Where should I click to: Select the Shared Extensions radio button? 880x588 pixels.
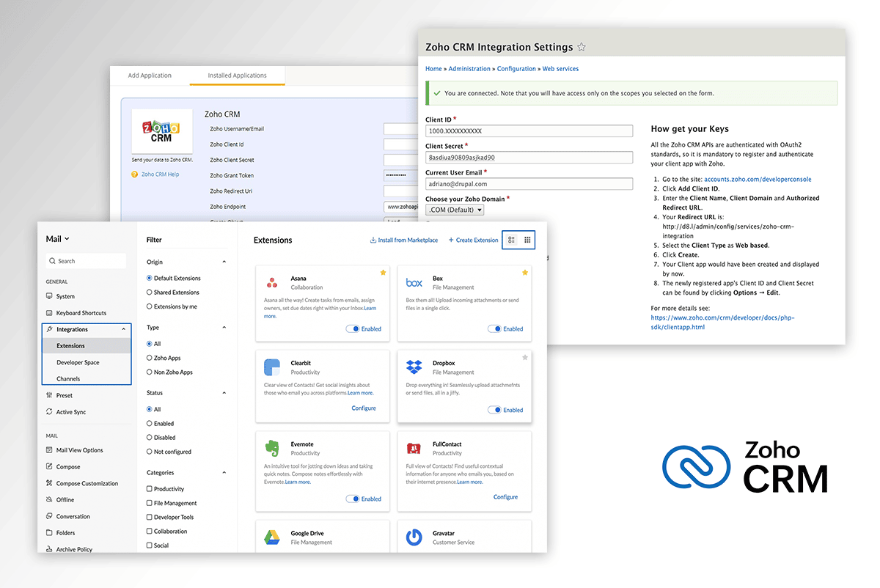(x=150, y=293)
